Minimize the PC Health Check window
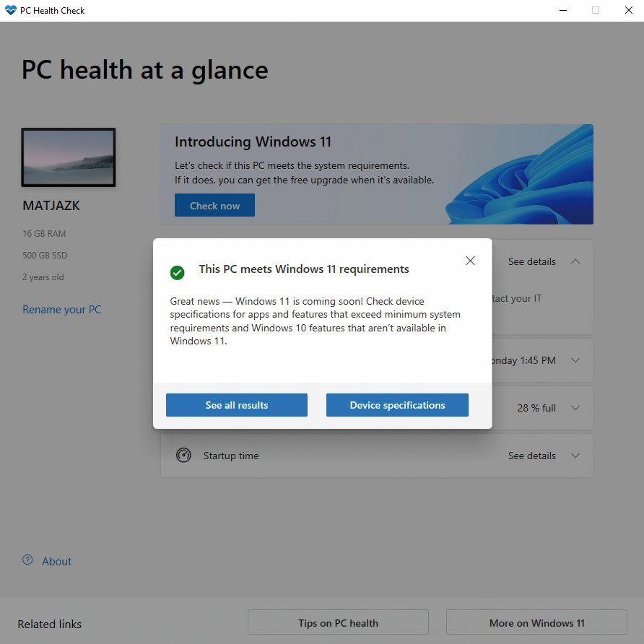This screenshot has width=644, height=644. 563,10
